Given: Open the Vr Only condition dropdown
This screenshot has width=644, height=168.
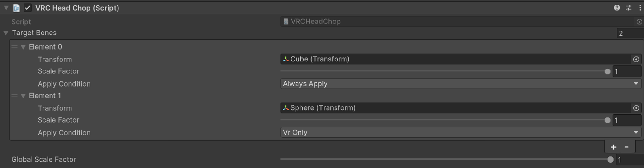Looking at the screenshot, I should pyautogui.click(x=461, y=133).
